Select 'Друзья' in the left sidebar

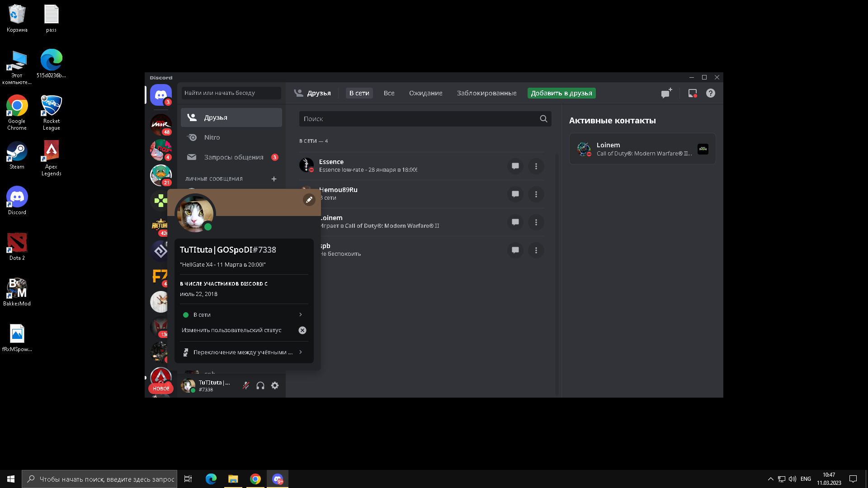tap(231, 117)
